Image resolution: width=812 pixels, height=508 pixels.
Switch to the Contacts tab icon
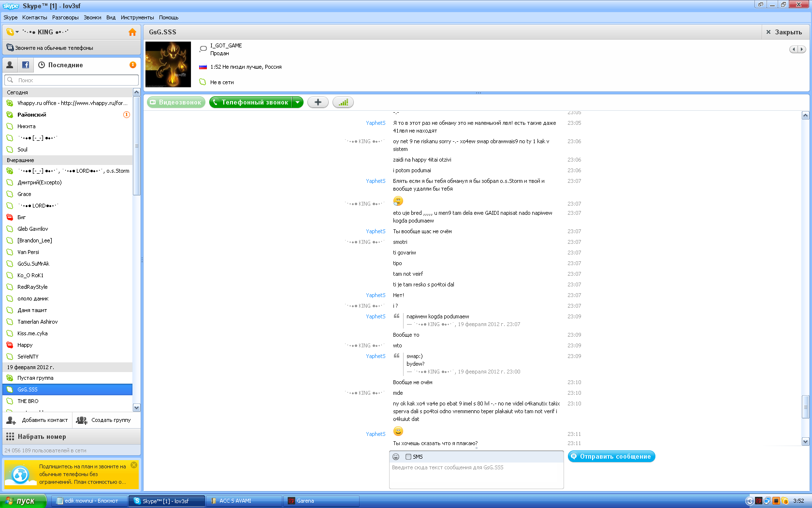pyautogui.click(x=10, y=65)
